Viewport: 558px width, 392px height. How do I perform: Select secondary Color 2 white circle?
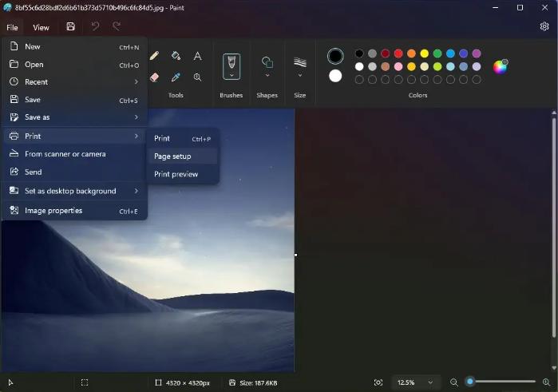pos(335,76)
